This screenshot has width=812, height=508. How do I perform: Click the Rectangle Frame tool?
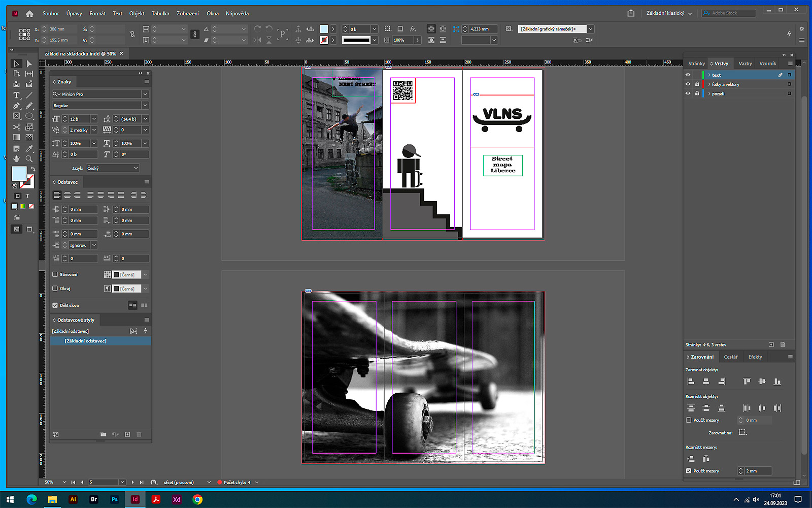(16, 116)
